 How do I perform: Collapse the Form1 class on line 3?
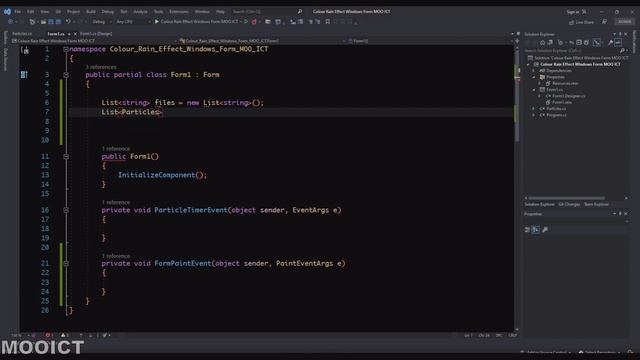66,75
